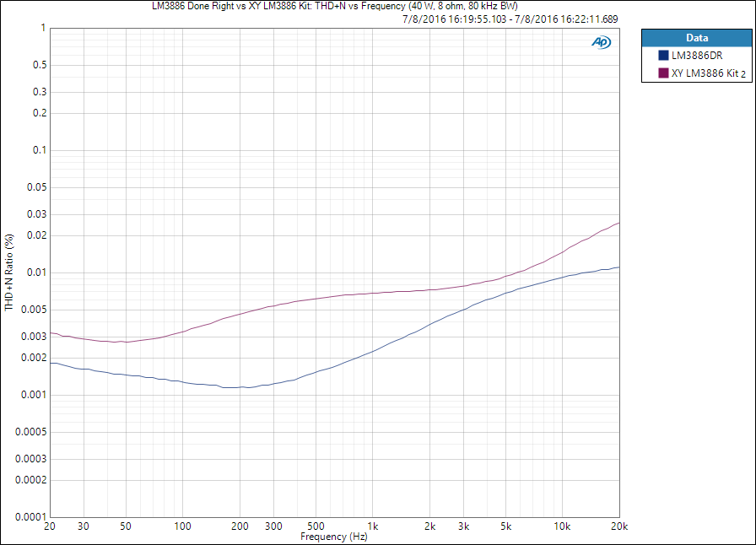
Task: Click the Frequency (Hz) axis label
Action: tap(333, 537)
